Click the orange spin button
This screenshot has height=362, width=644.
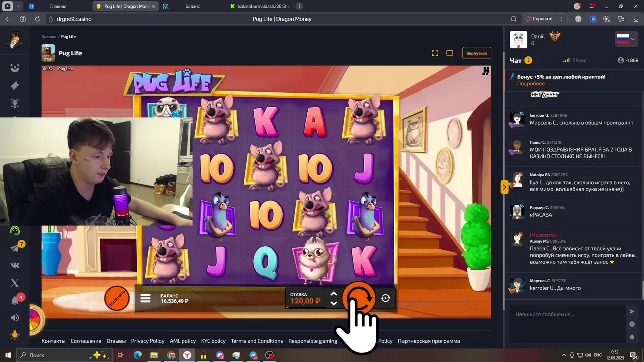pos(358,298)
